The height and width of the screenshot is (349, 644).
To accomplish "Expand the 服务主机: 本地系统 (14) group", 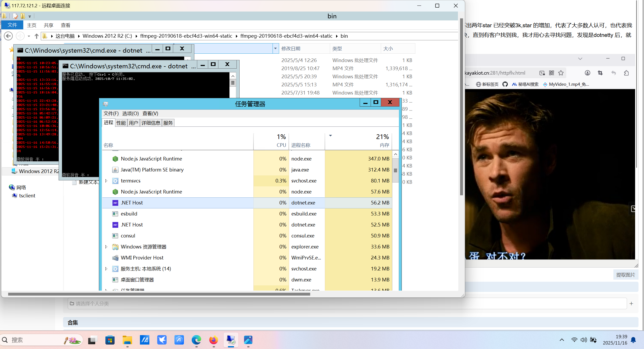I will coord(106,269).
